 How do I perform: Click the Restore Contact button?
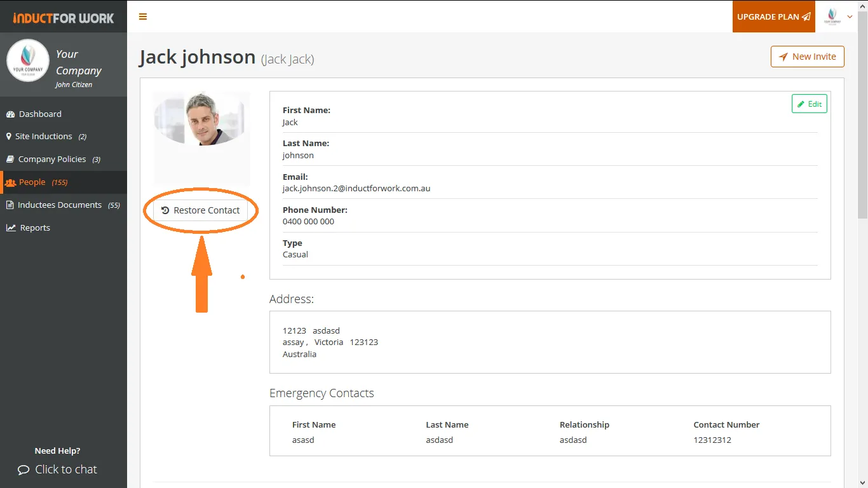click(x=200, y=210)
